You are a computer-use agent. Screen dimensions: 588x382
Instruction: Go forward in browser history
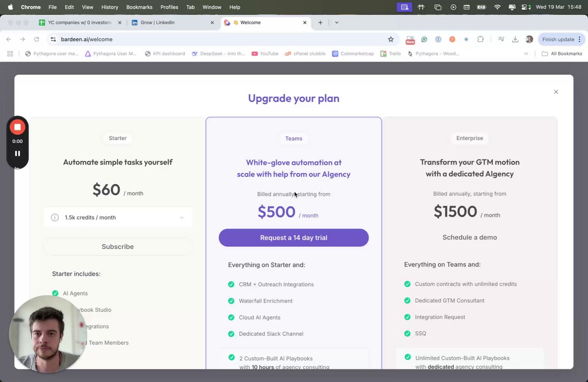[x=22, y=40]
